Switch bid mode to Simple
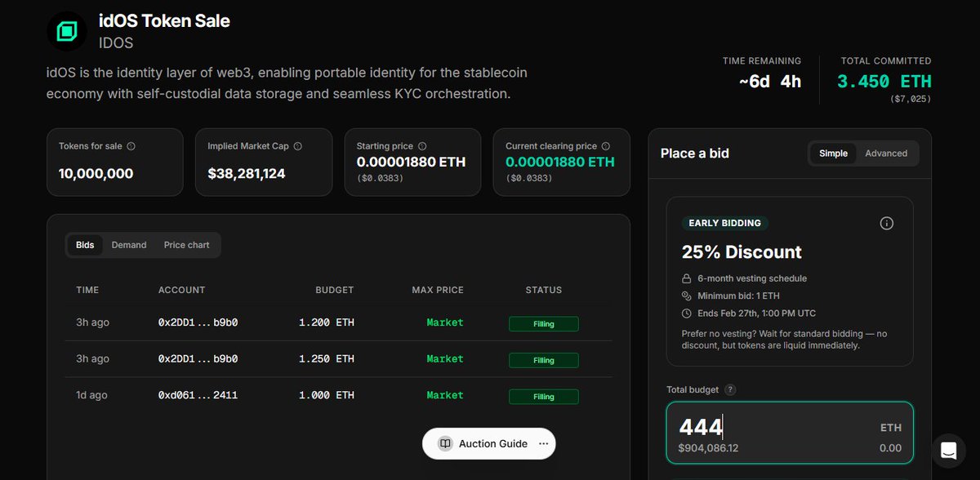The image size is (980, 480). pyautogui.click(x=834, y=153)
